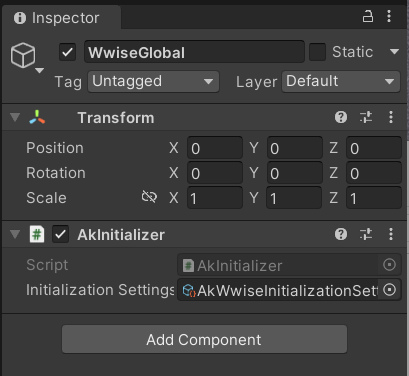Open Transform component kebab menu

391,117
